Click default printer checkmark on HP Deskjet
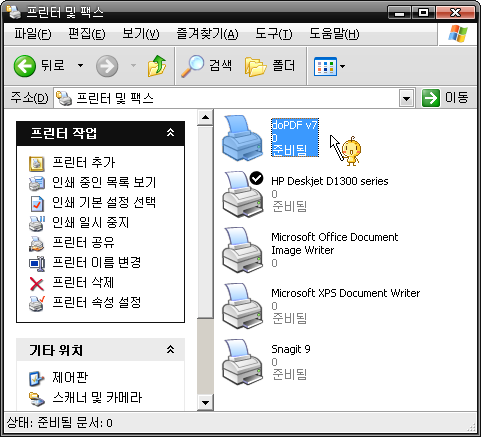The image size is (481, 437). tap(256, 178)
